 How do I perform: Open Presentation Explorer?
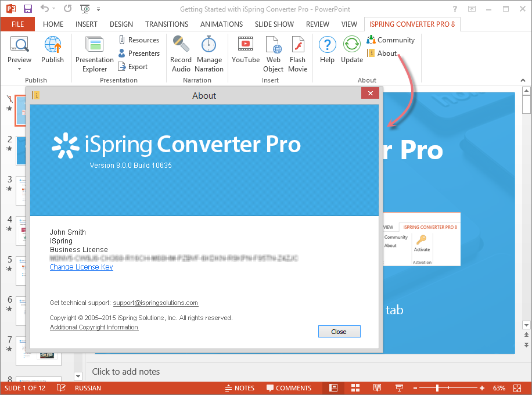coord(94,45)
